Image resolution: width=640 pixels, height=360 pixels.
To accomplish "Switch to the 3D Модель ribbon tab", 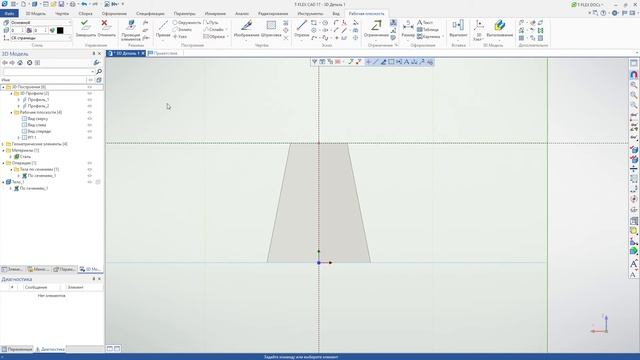I will (36, 13).
